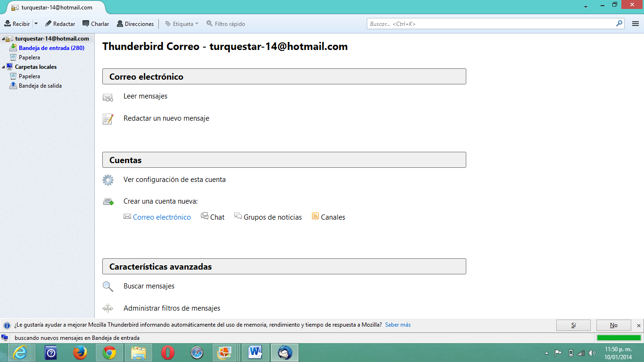Click the online status icon in status bar
This screenshot has width=644, height=362.
[5, 338]
